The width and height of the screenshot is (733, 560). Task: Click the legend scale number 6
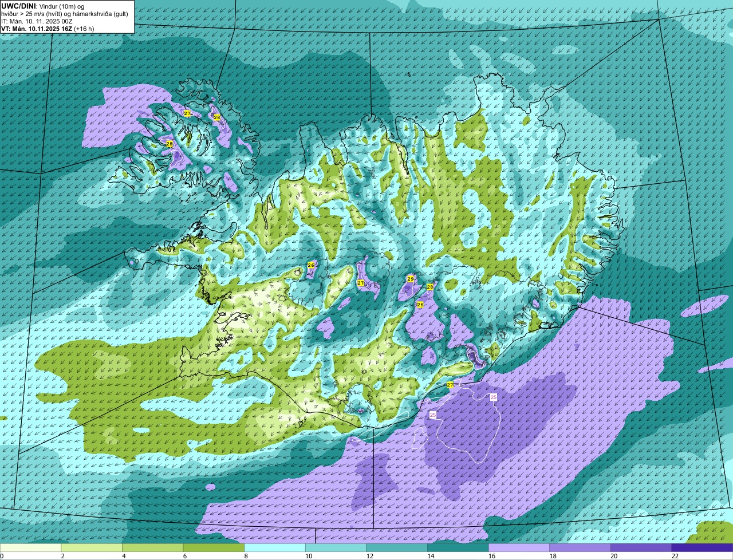coord(185,556)
